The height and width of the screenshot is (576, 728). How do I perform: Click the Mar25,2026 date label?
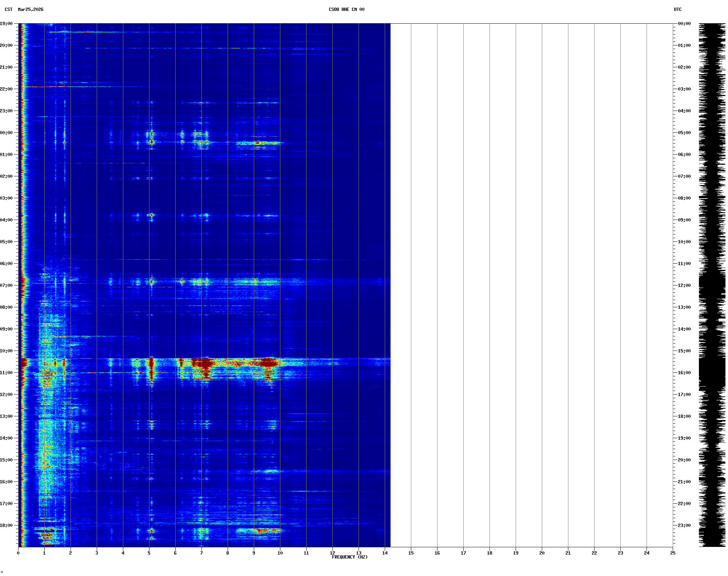click(x=31, y=9)
